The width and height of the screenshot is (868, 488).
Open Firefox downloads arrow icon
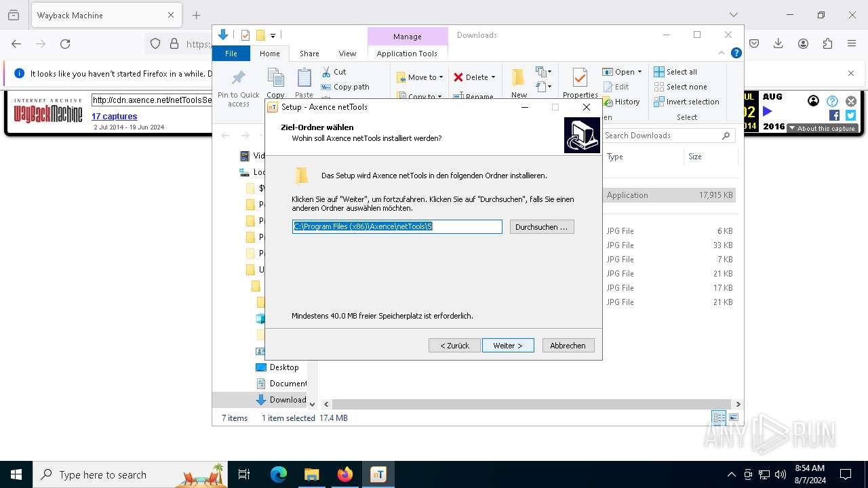[778, 43]
